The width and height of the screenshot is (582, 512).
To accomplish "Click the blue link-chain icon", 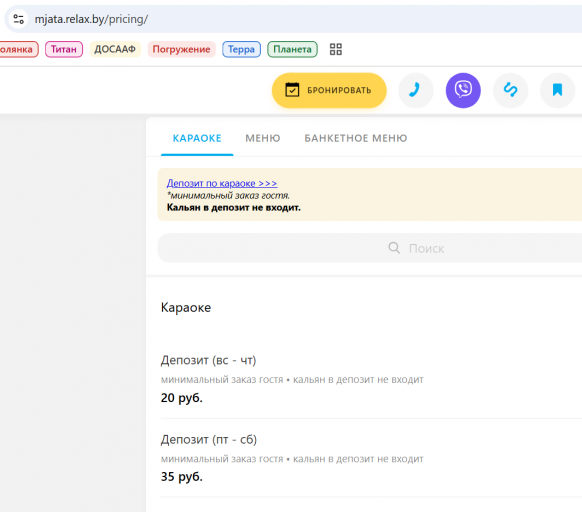I will [510, 90].
